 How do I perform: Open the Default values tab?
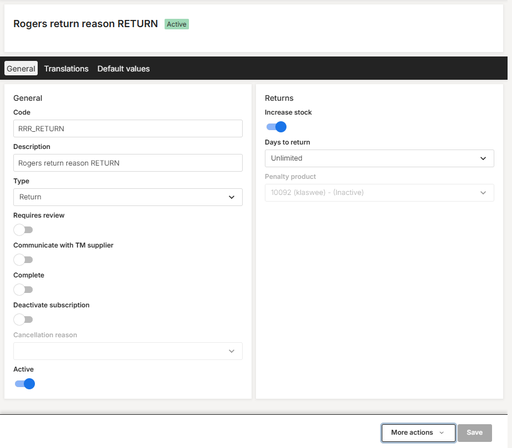123,69
